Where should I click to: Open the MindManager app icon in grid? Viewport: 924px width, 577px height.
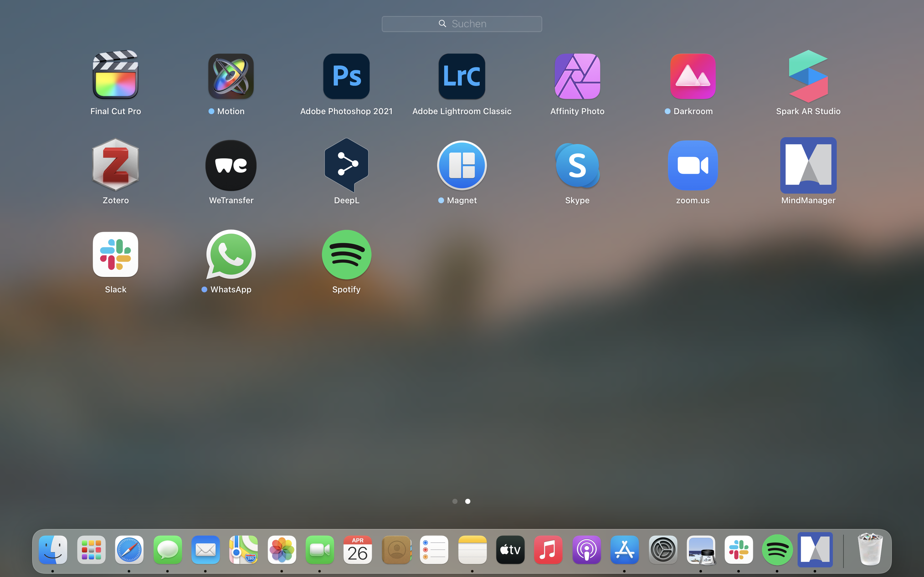pyautogui.click(x=808, y=165)
